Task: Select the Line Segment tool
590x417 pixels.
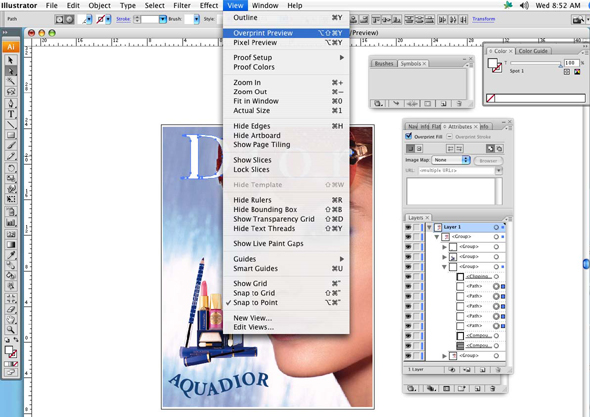Action: coord(11,125)
